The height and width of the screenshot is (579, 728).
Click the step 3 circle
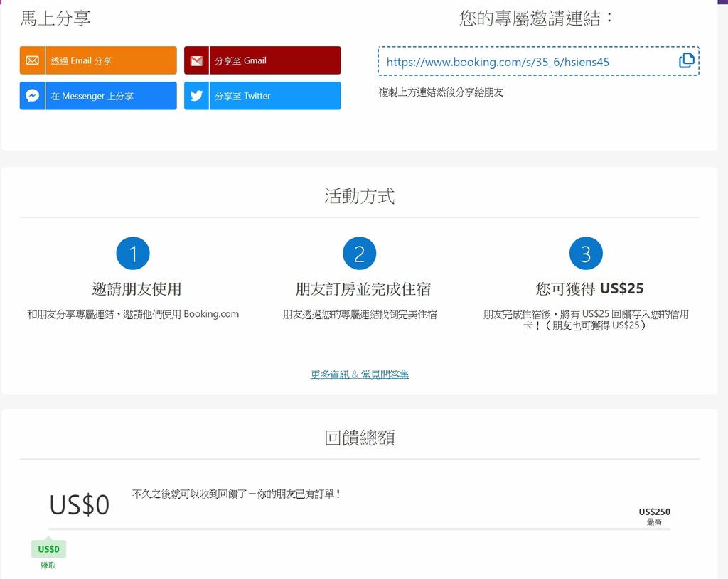pos(586,254)
